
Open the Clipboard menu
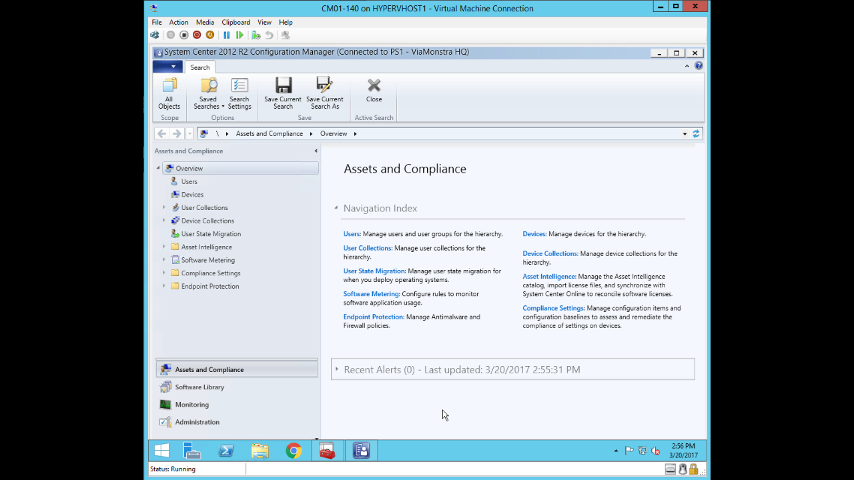tap(236, 22)
